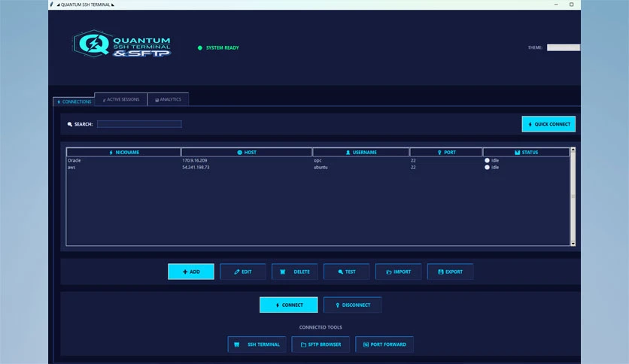
Task: Export the connections list
Action: tap(450, 271)
